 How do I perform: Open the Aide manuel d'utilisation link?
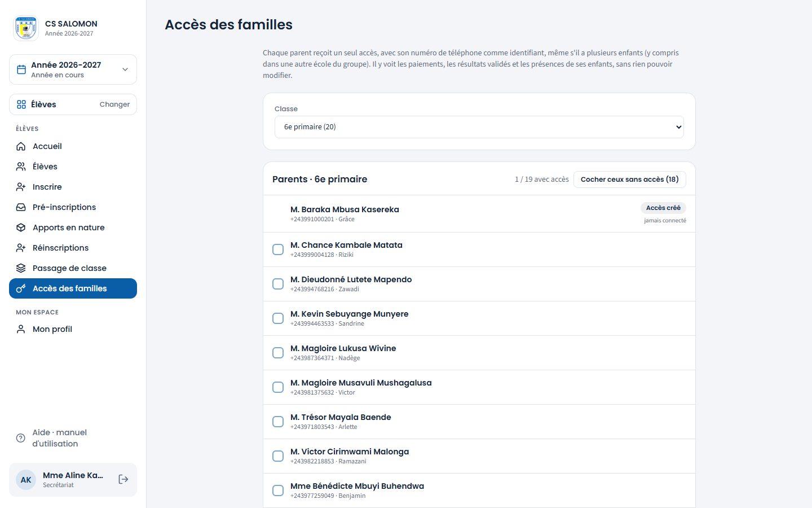tap(73, 438)
